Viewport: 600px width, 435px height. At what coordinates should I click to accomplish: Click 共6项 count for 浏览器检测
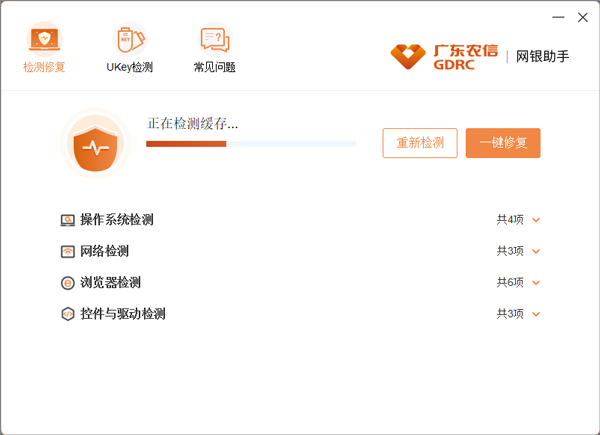[x=510, y=283]
